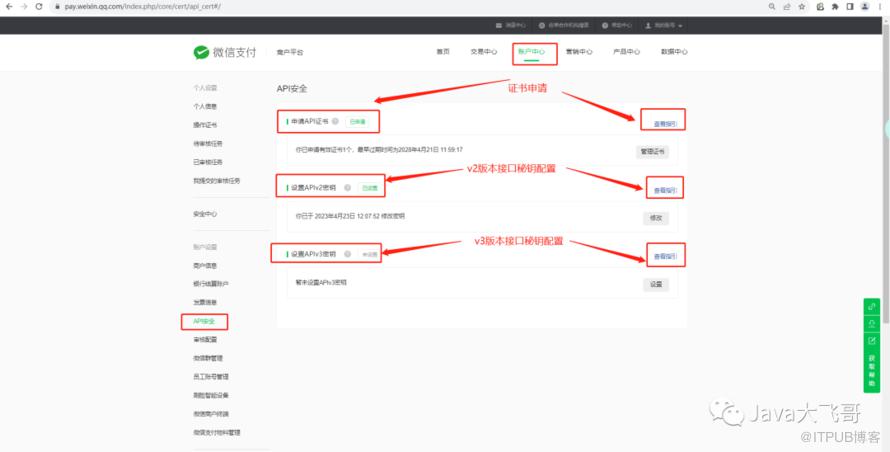The height and width of the screenshot is (452, 890).
Task: Click the 管理证书 button
Action: coord(652,152)
